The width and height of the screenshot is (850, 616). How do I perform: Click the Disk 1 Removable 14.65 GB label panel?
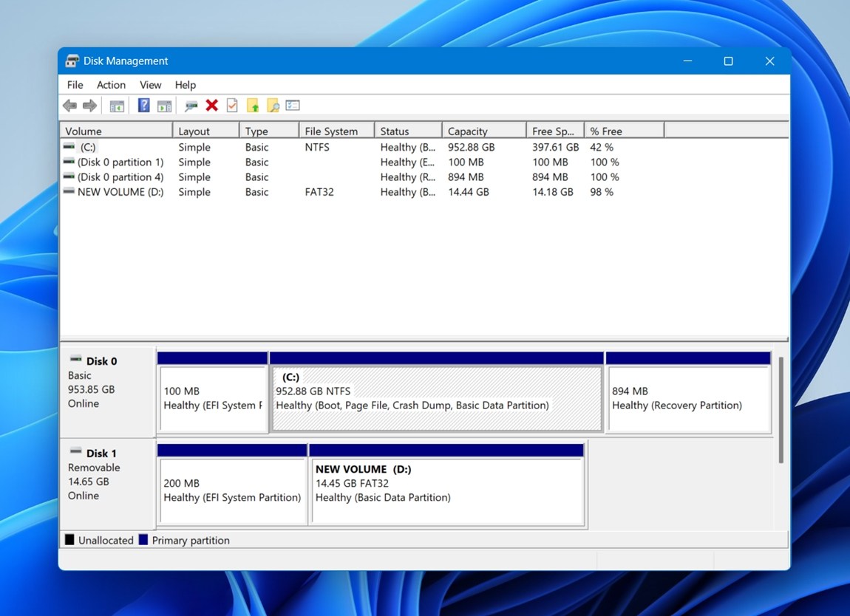(x=108, y=484)
